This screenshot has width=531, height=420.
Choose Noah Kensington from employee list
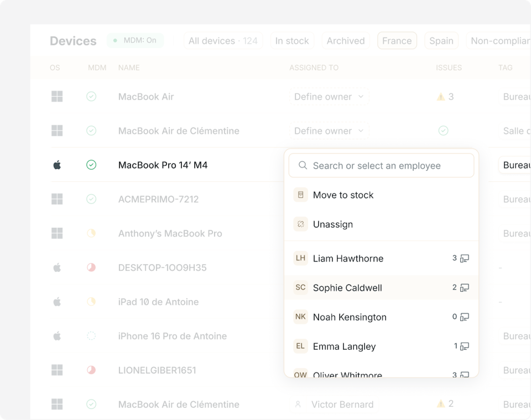point(350,317)
